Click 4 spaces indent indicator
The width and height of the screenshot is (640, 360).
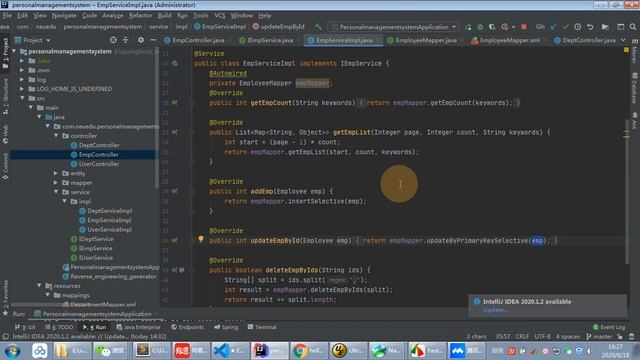568,337
